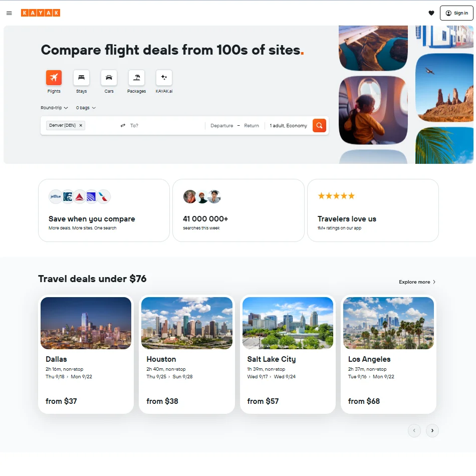Open the Explore more link
The height and width of the screenshot is (476, 476).
pyautogui.click(x=417, y=282)
